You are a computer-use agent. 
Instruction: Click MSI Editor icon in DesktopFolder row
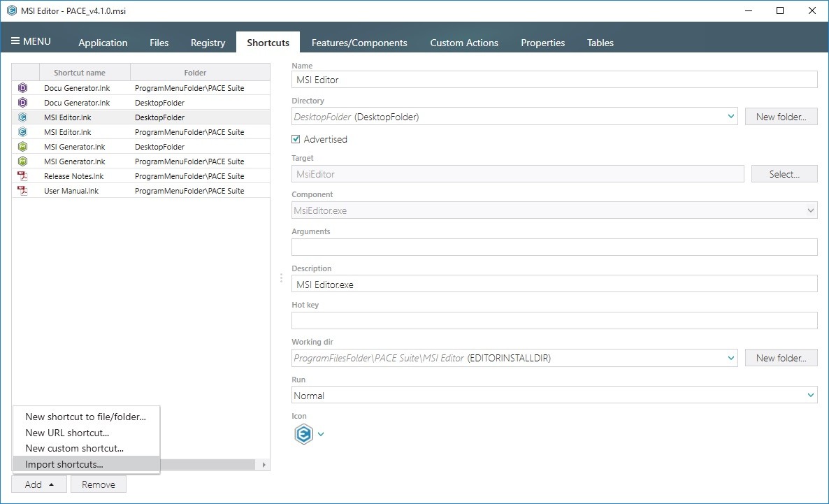pyautogui.click(x=23, y=117)
